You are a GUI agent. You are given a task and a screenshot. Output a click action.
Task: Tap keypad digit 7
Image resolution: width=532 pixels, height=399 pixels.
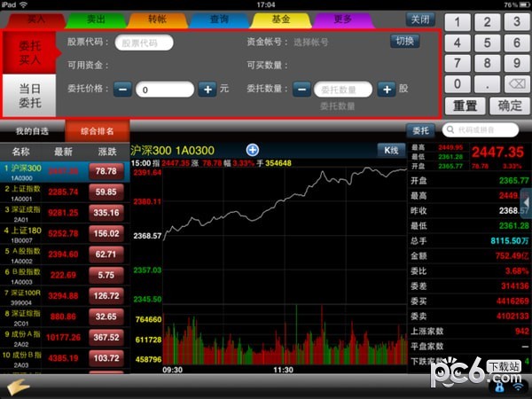point(458,63)
